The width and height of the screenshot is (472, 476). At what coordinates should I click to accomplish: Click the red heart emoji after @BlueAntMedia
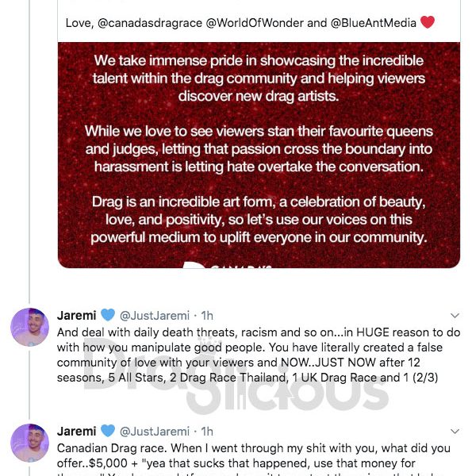click(428, 22)
